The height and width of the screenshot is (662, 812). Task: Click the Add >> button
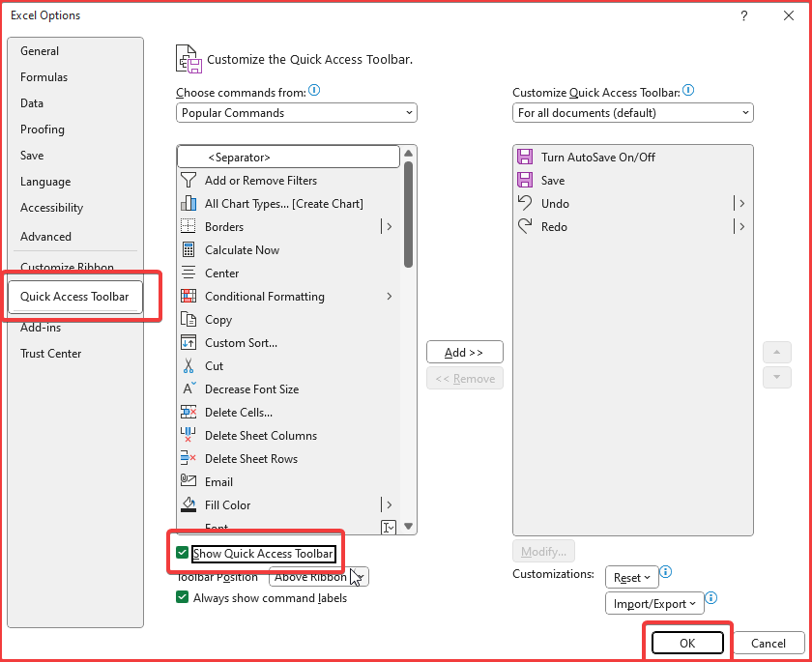point(464,353)
